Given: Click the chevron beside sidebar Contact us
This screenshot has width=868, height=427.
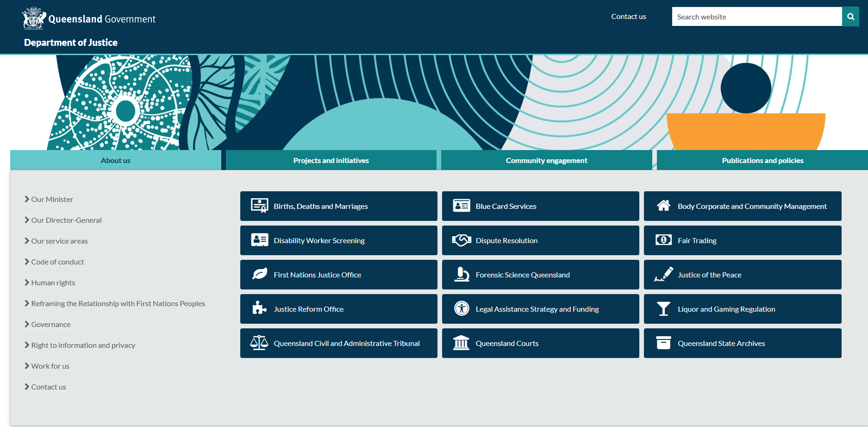Looking at the screenshot, I should (x=27, y=387).
